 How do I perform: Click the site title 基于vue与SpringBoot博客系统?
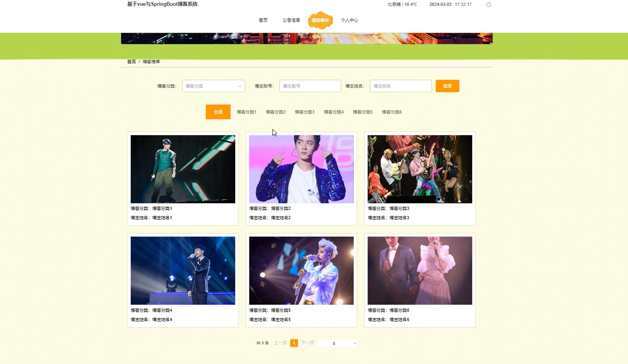point(162,4)
